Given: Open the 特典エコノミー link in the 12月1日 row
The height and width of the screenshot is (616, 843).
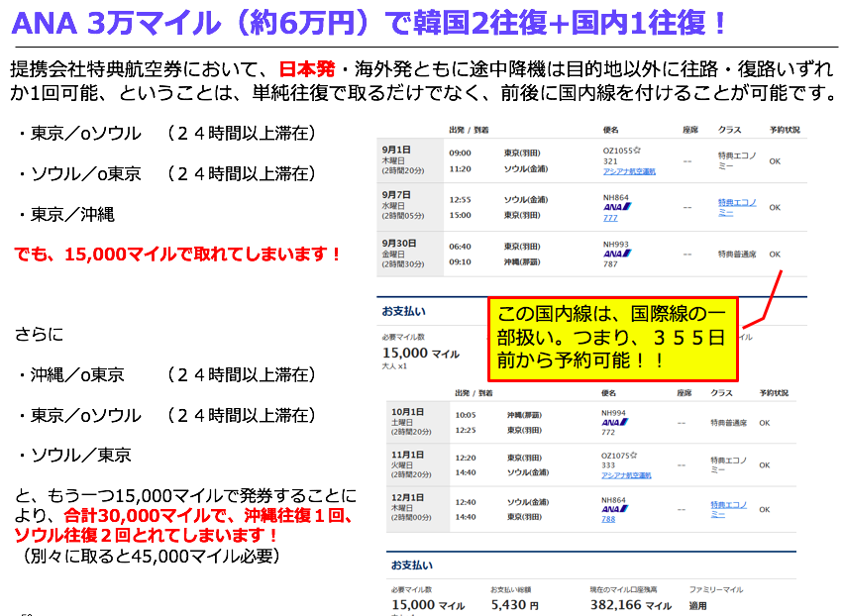Looking at the screenshot, I should tap(728, 509).
